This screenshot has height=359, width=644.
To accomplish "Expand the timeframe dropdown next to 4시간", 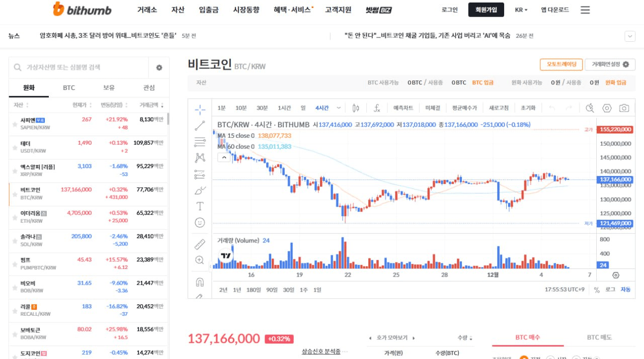I will point(339,108).
